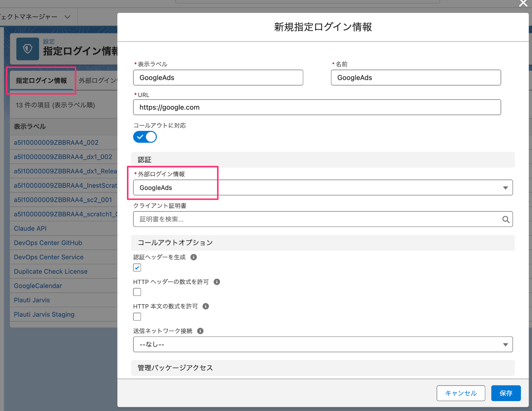The image size is (532, 411).
Task: Toggle the コールアウトに対応 switch
Action: (x=145, y=137)
